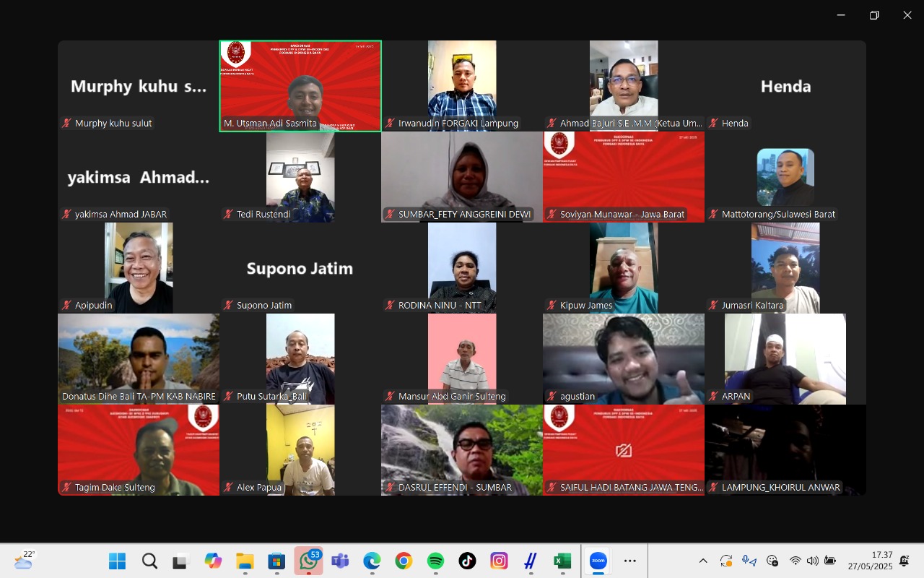The image size is (924, 578).
Task: Show hidden system tray icons
Action: (702, 561)
